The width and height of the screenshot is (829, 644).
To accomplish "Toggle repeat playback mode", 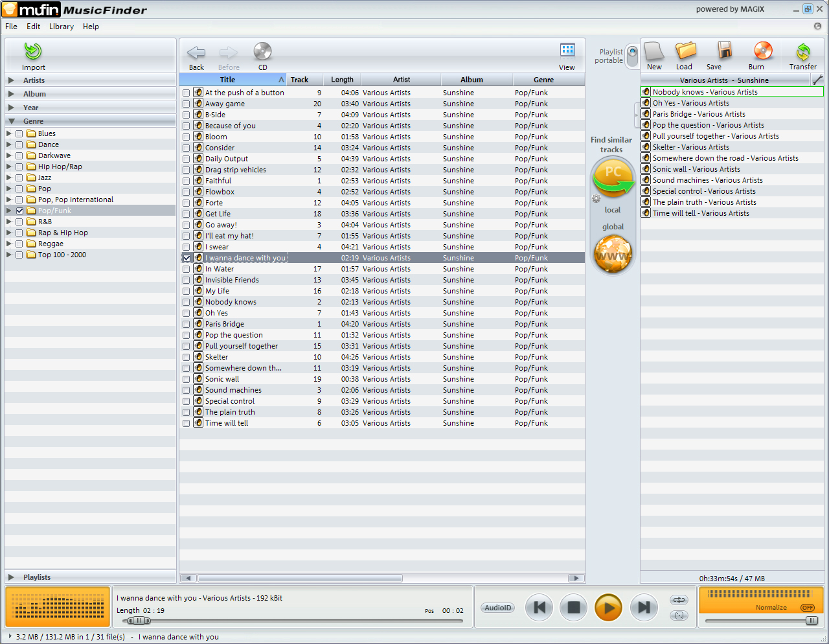I will point(679,600).
